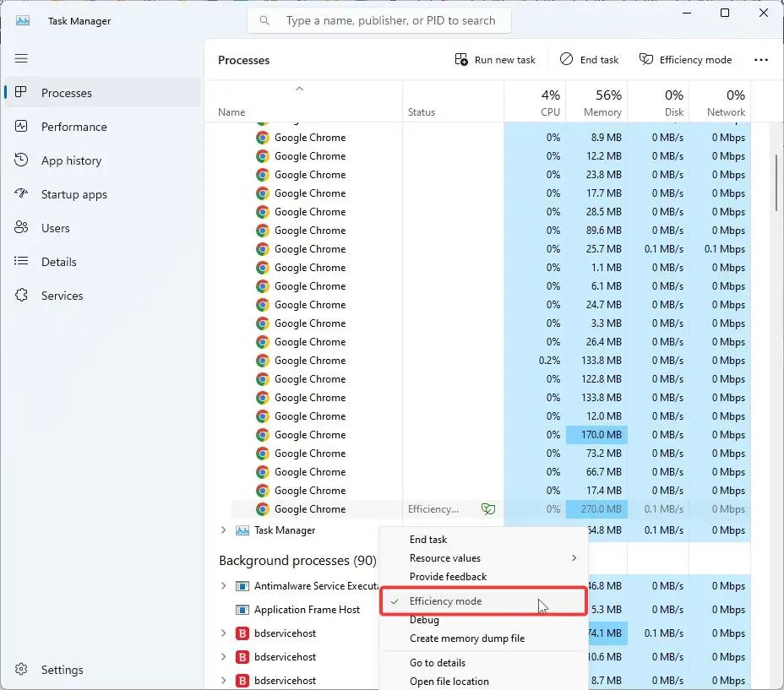Open the Resource values submenu

pos(445,557)
